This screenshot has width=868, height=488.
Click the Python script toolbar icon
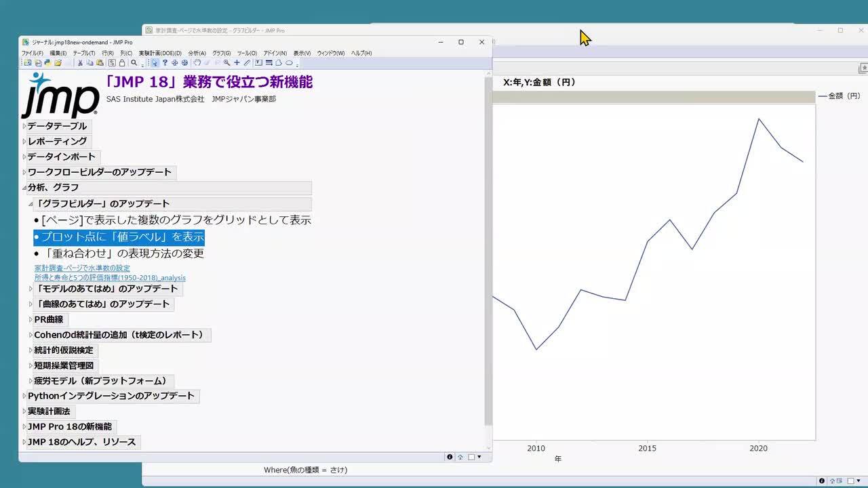[47, 62]
